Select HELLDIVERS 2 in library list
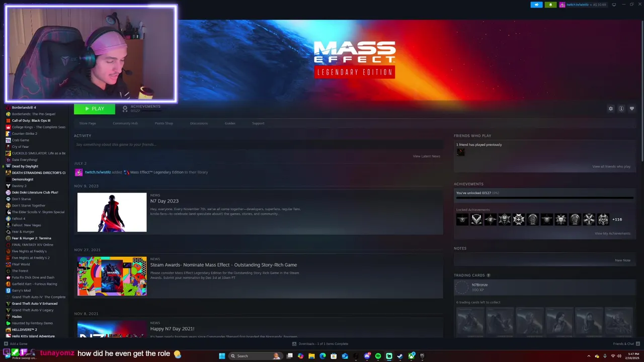 click(24, 330)
